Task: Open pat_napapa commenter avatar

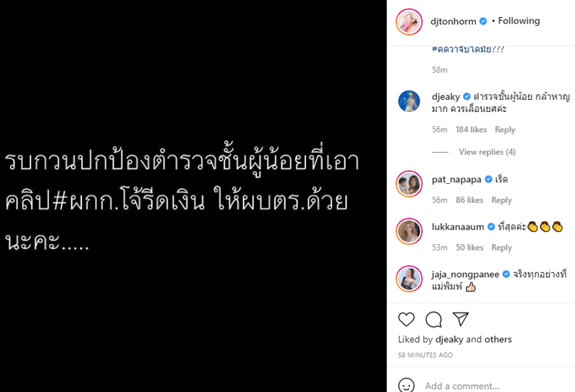Action: coord(409,184)
